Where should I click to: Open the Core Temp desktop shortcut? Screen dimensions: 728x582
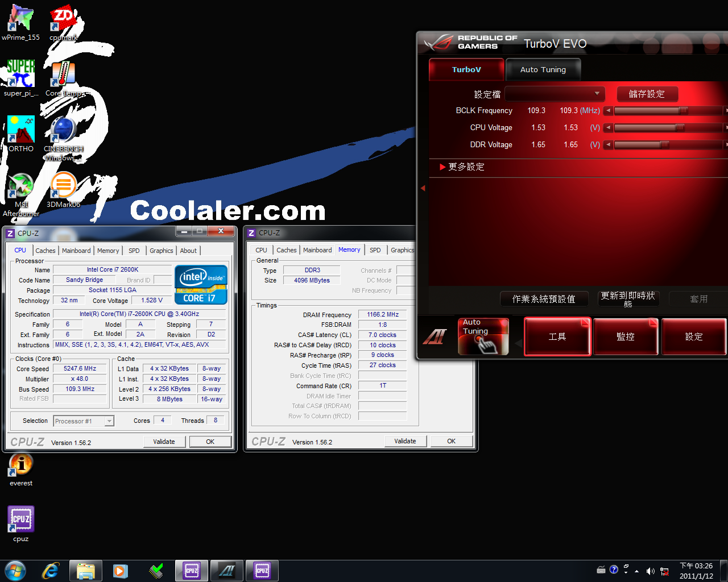click(x=63, y=78)
